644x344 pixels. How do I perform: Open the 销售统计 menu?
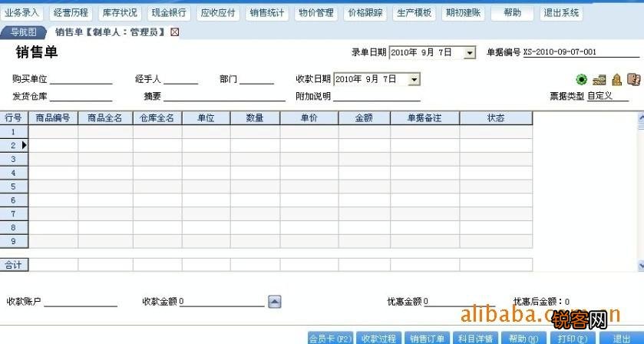coord(267,13)
